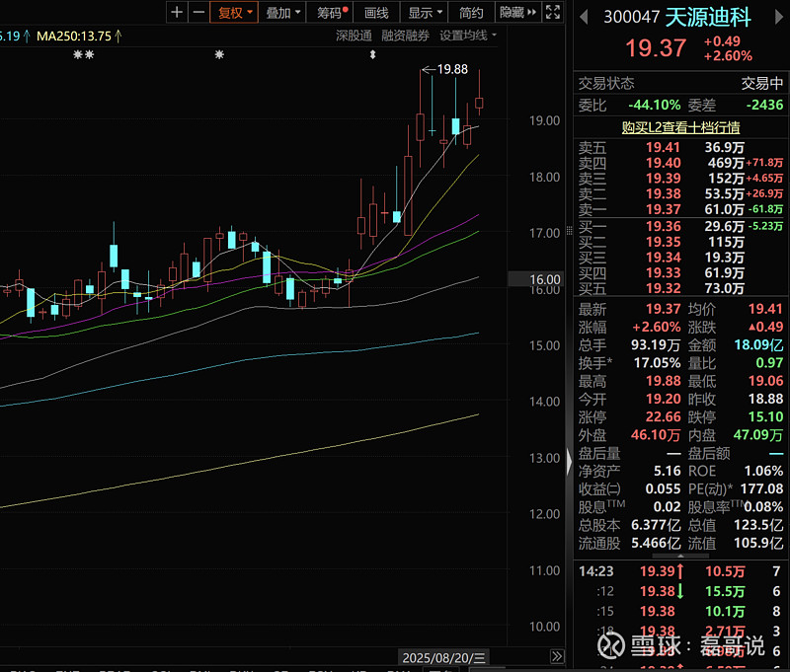Click the double-asterisk event marker
Image resolution: width=790 pixels, height=672 pixels.
tap(84, 54)
